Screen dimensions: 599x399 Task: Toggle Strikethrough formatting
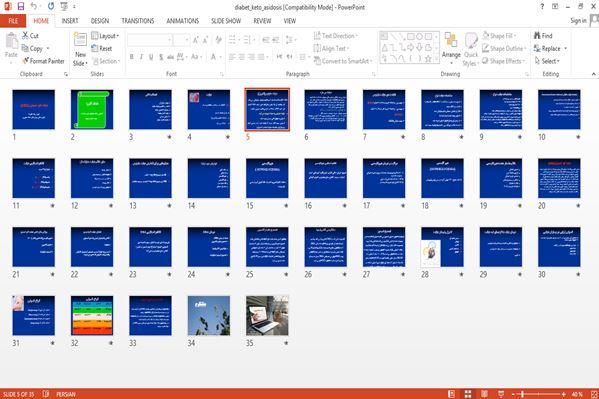[170, 57]
